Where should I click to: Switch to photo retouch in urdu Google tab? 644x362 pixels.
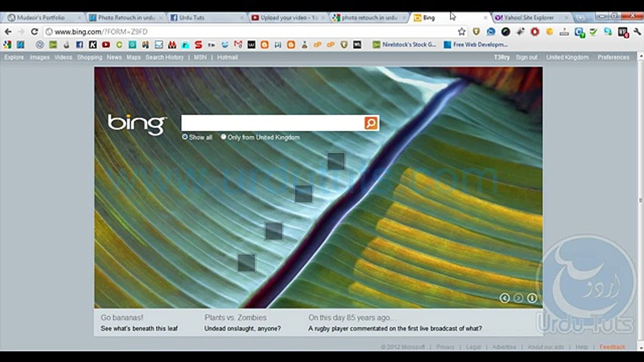(370, 18)
